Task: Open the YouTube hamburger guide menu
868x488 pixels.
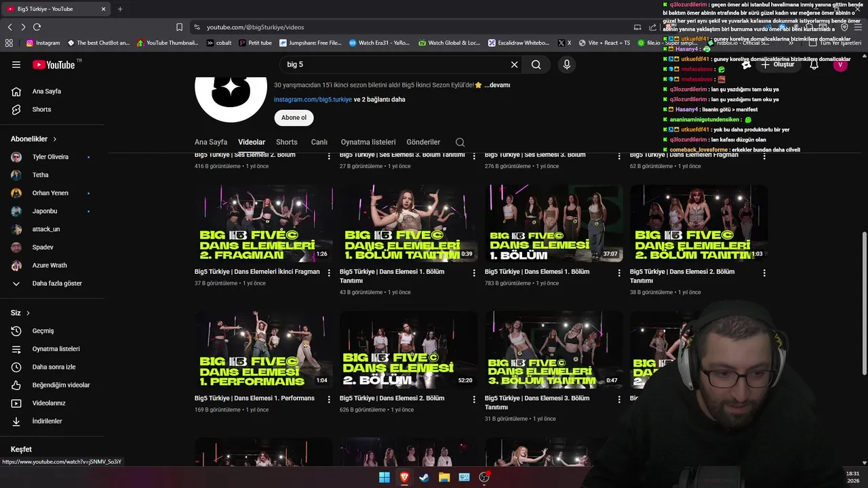Action: (16, 64)
